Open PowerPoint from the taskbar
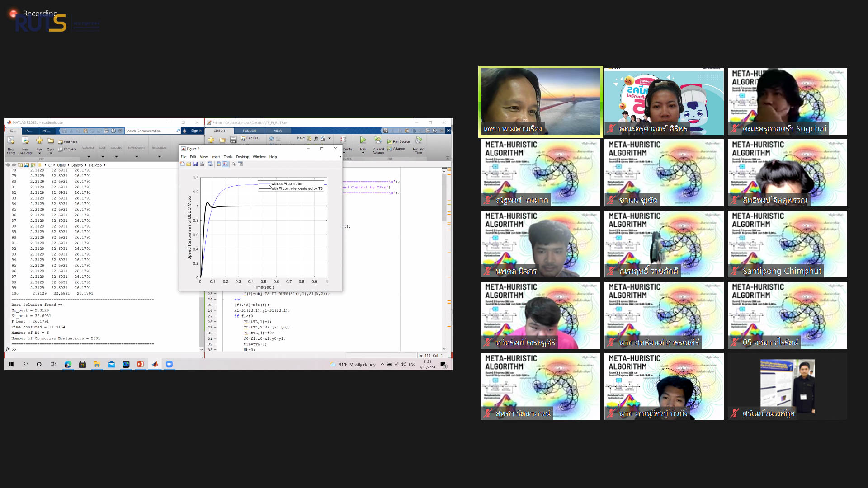 point(140,364)
